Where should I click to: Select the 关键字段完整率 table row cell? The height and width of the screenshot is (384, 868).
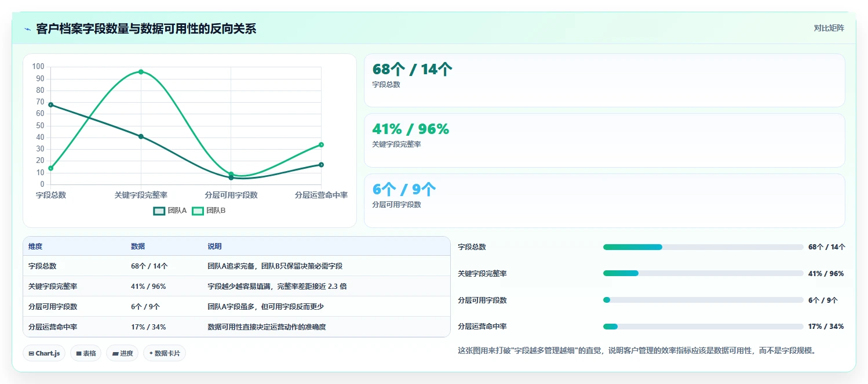[x=53, y=287]
